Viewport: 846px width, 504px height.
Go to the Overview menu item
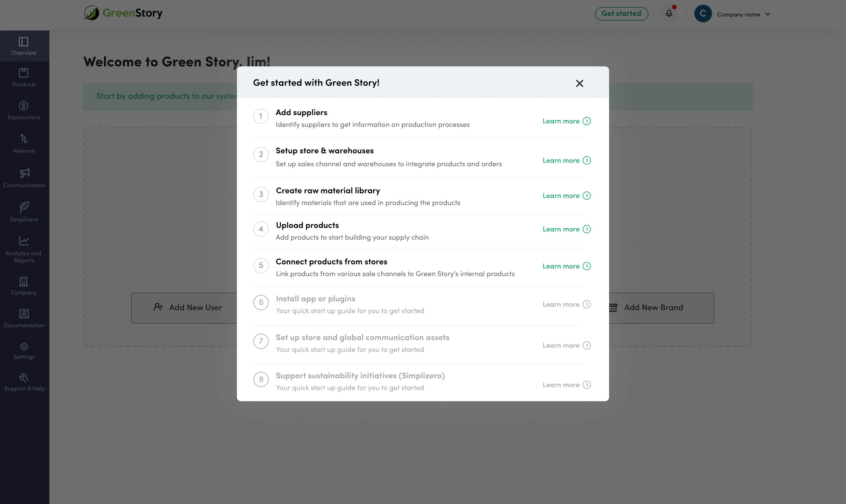(x=24, y=46)
